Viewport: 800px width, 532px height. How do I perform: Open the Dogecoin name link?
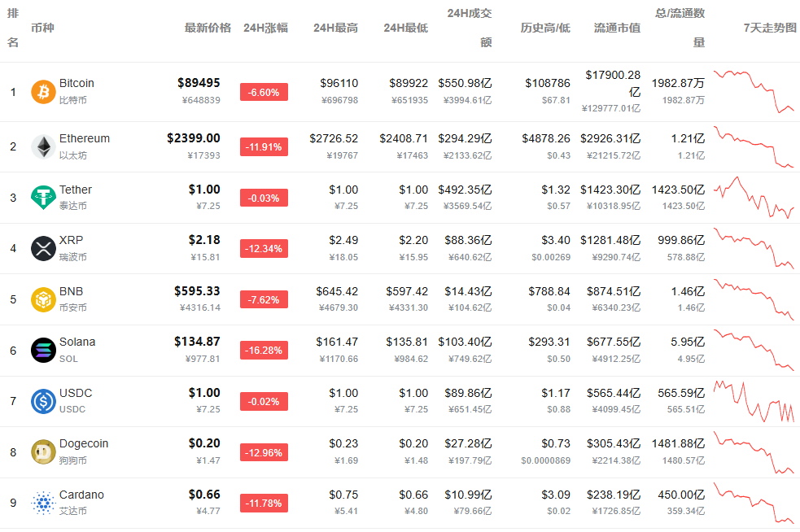click(x=83, y=443)
